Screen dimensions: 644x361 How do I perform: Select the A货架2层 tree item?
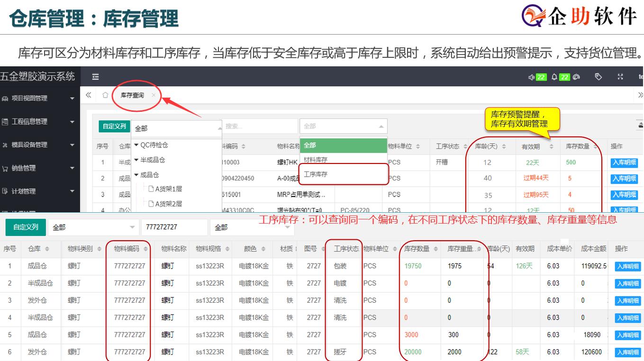tap(169, 204)
